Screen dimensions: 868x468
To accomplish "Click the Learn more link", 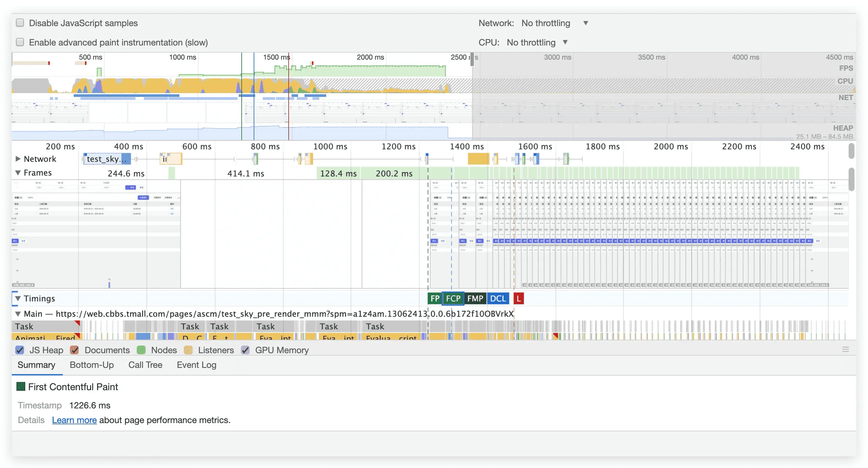I will click(x=74, y=420).
